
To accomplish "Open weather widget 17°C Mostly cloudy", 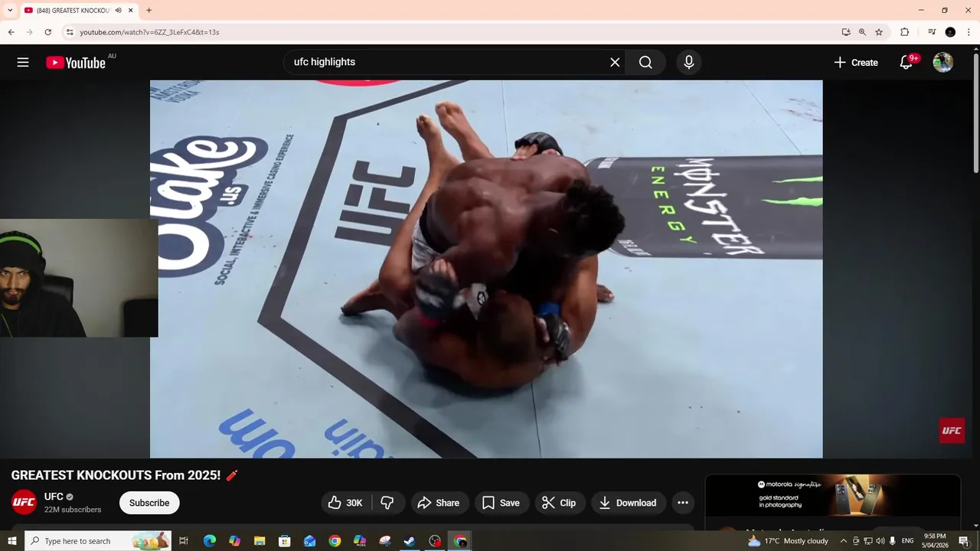I will coord(788,541).
